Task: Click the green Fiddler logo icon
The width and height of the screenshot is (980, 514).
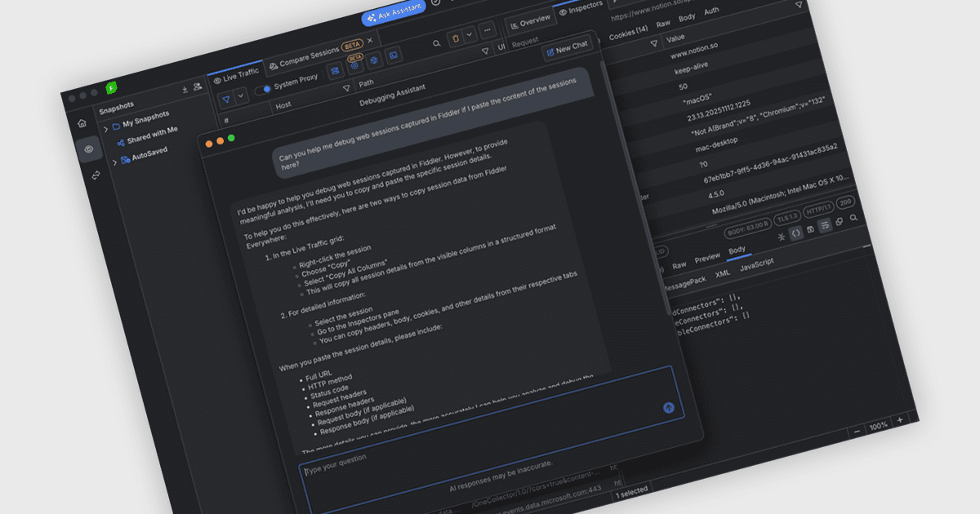Action: [112, 88]
